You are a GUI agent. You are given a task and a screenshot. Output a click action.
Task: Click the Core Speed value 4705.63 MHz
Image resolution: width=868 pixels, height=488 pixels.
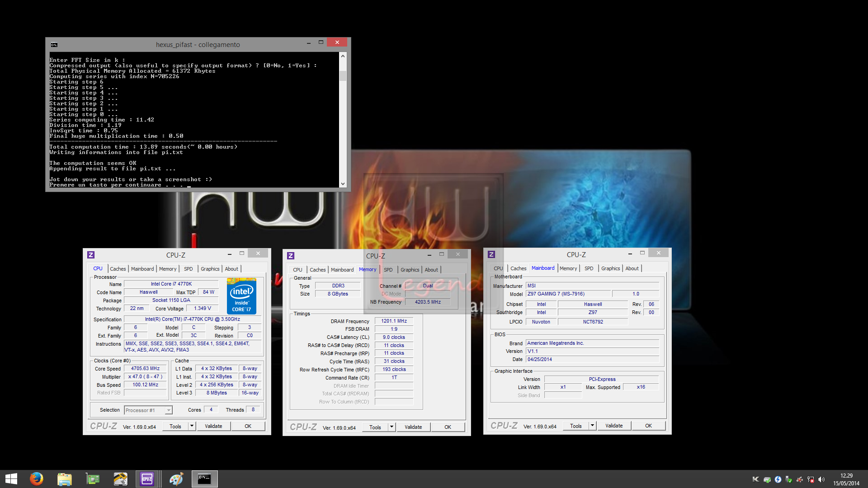coord(146,369)
